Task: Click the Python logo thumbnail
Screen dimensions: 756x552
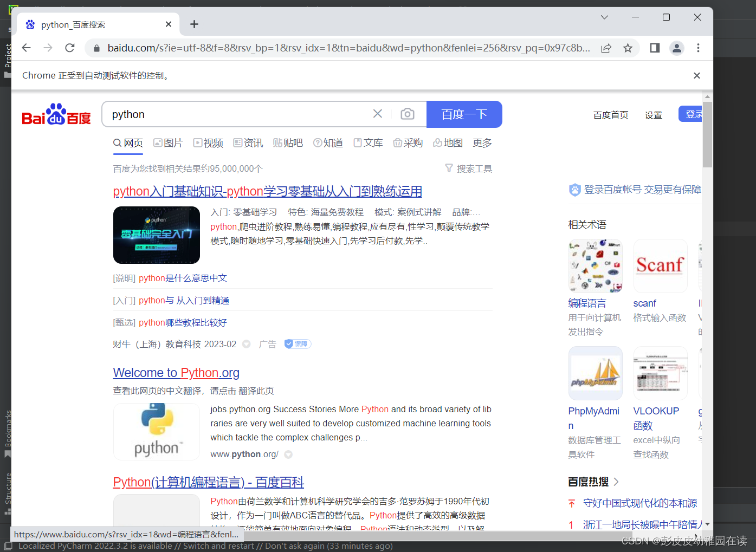Action: coord(157,432)
